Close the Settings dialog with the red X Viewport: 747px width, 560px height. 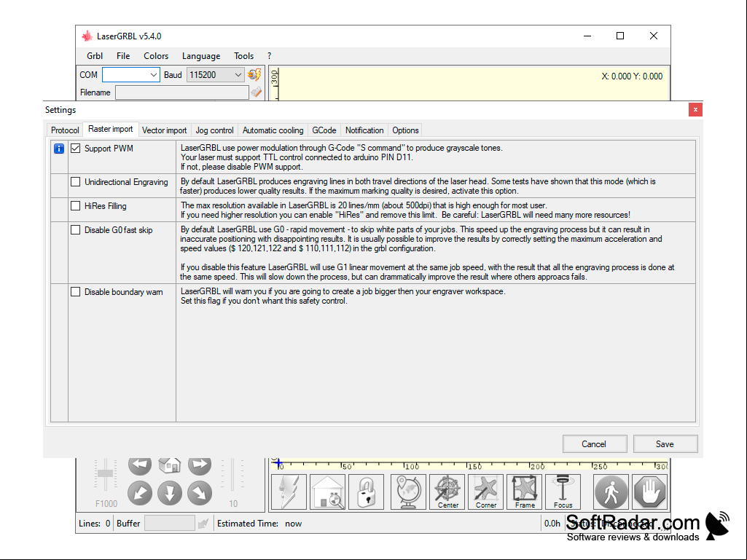pos(695,110)
